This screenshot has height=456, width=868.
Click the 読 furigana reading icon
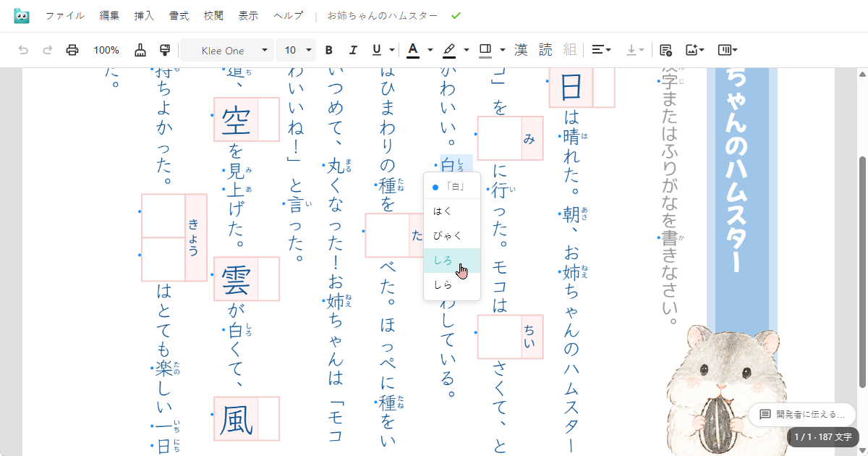pos(545,50)
